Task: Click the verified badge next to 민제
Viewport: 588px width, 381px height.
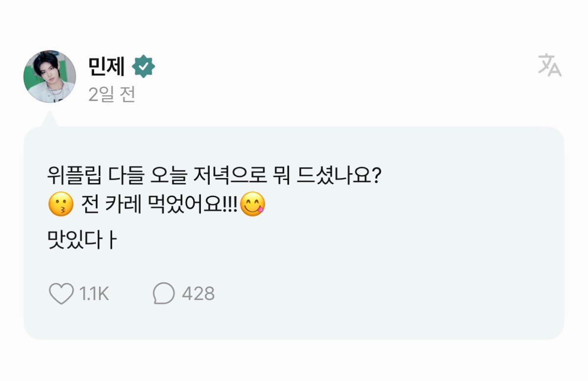Action: tap(144, 67)
